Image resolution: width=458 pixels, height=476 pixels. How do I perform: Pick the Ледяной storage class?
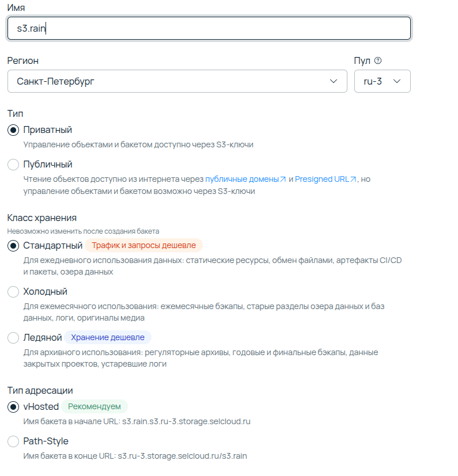13,337
